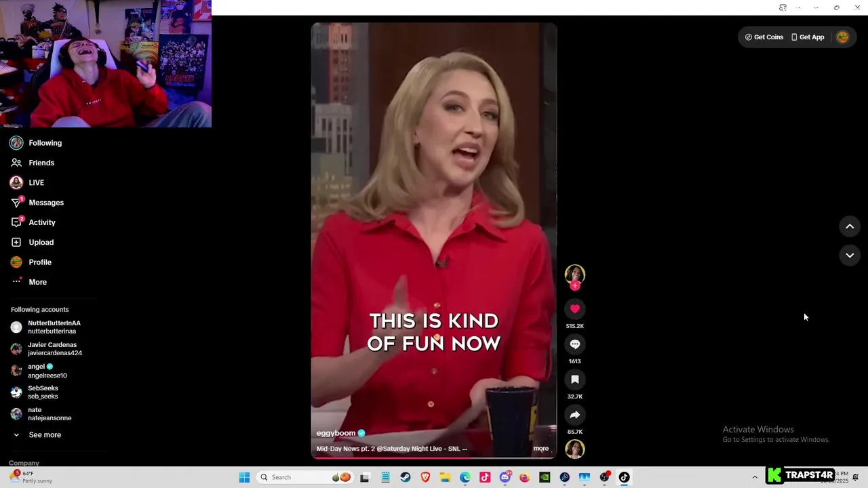Open Friends in the sidebar

[33, 163]
